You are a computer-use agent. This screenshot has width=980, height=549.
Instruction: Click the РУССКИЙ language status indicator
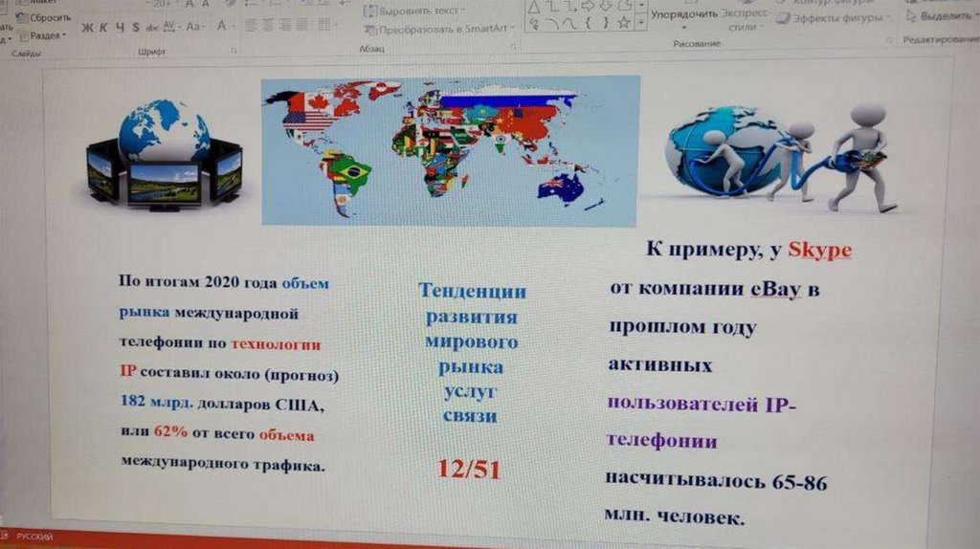point(34,537)
